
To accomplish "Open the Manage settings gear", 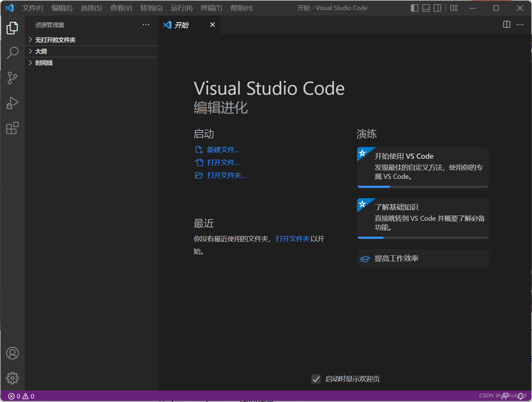I will point(12,378).
